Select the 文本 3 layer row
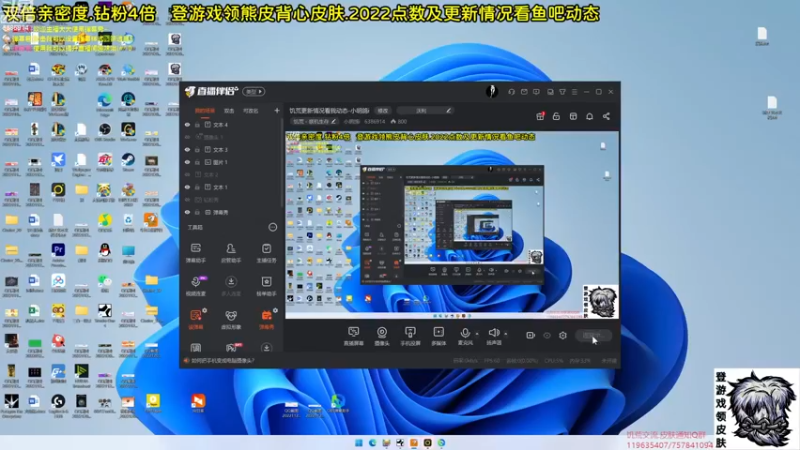The image size is (800, 450). (231, 149)
